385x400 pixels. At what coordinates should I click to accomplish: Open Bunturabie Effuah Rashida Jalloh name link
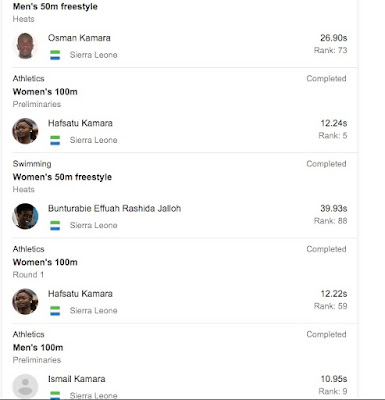pyautogui.click(x=114, y=208)
